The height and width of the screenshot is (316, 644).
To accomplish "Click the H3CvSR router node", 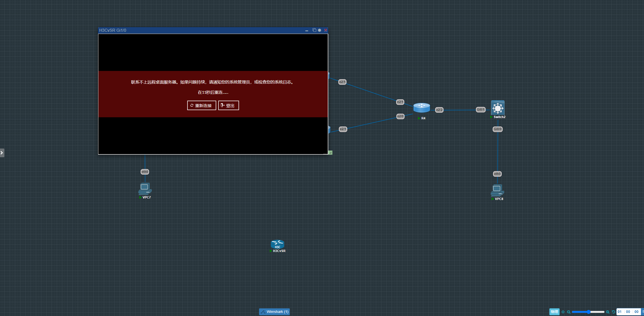I will click(278, 245).
